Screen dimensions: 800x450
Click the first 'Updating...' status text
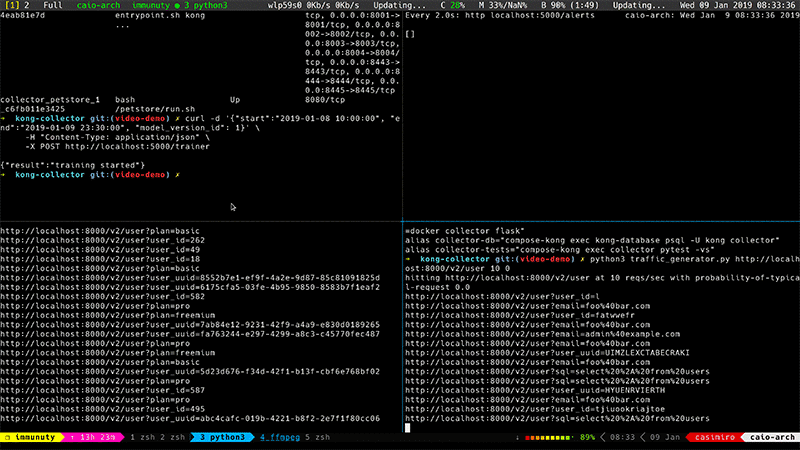pos(399,5)
